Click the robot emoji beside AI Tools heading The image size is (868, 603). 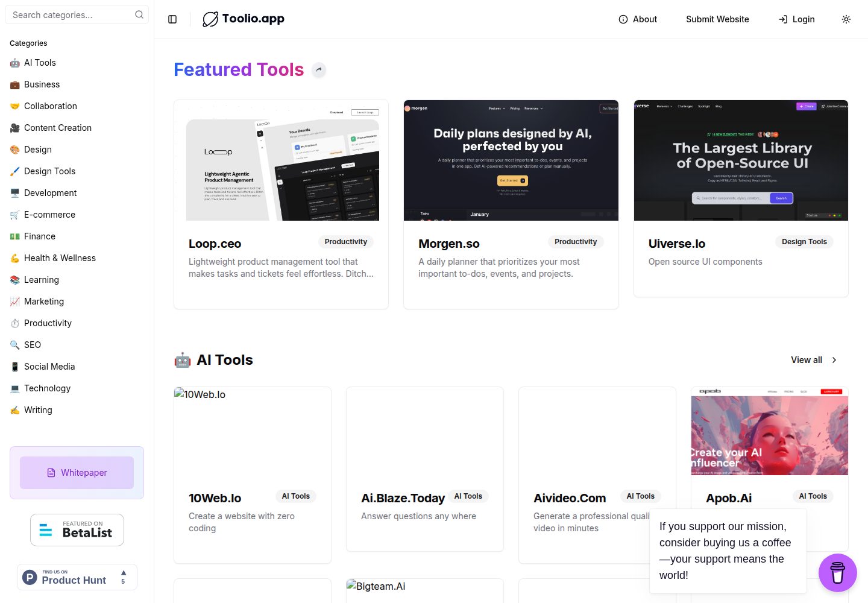[x=183, y=360]
